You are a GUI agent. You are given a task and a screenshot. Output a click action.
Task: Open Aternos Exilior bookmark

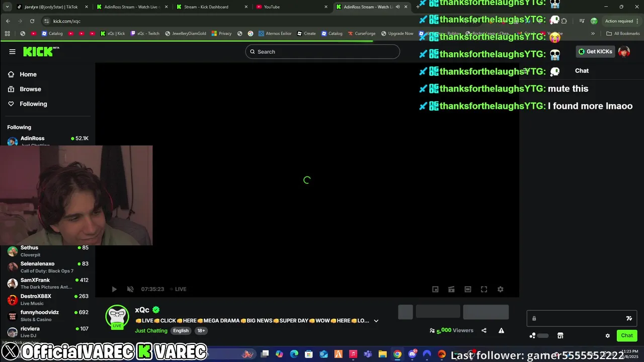point(275,34)
